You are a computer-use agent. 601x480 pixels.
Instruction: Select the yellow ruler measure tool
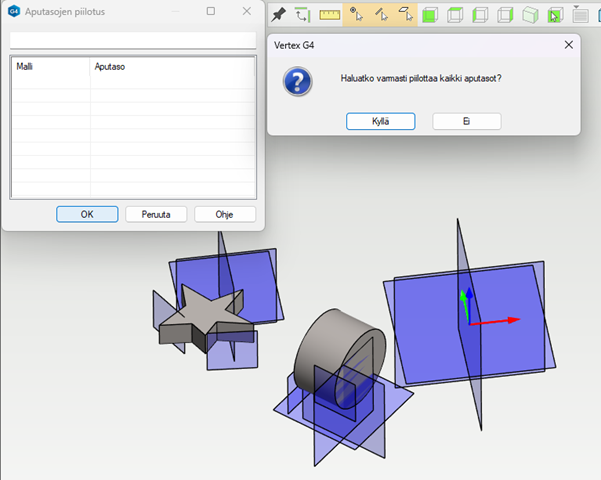[x=330, y=15]
